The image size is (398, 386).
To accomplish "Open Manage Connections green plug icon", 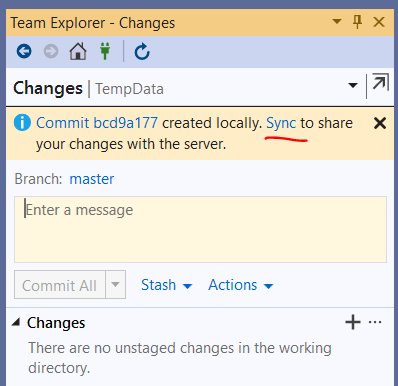I will click(x=105, y=52).
